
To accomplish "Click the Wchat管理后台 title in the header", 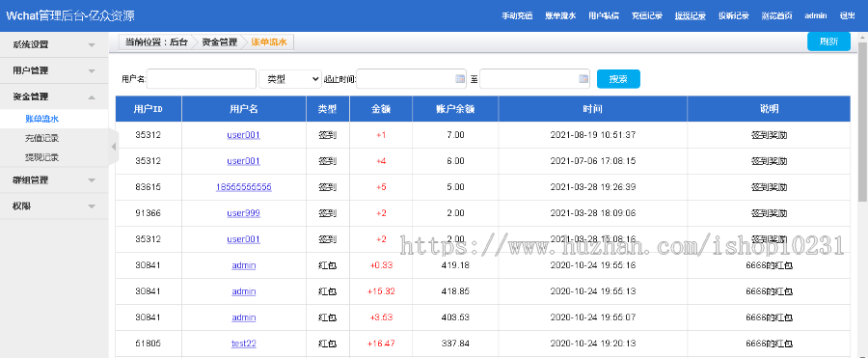I will (x=70, y=15).
